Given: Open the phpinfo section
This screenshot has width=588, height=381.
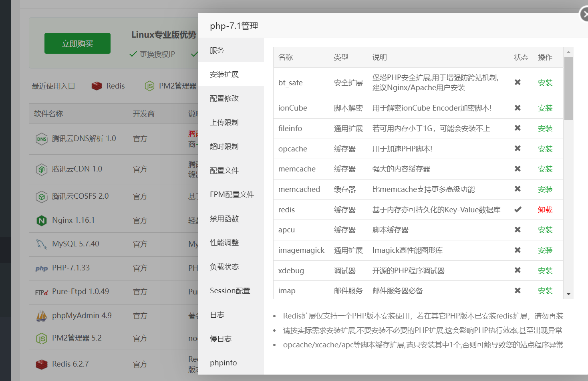Looking at the screenshot, I should pyautogui.click(x=223, y=363).
